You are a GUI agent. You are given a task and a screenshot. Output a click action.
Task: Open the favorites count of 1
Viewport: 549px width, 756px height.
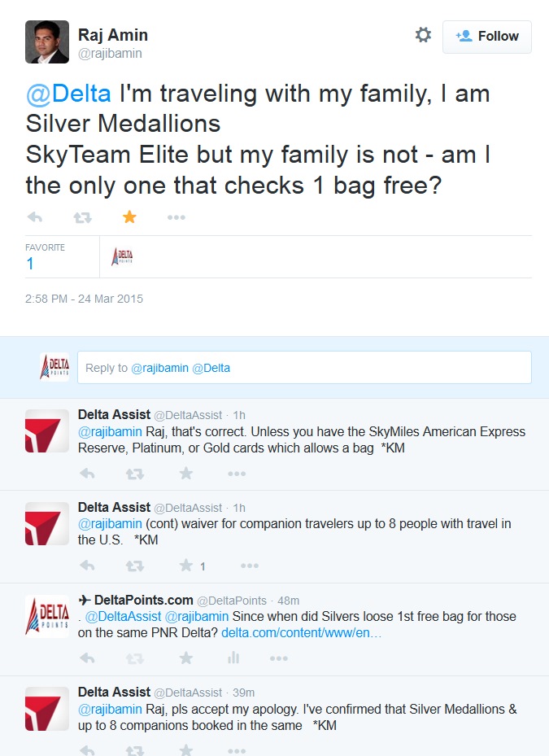[30, 263]
